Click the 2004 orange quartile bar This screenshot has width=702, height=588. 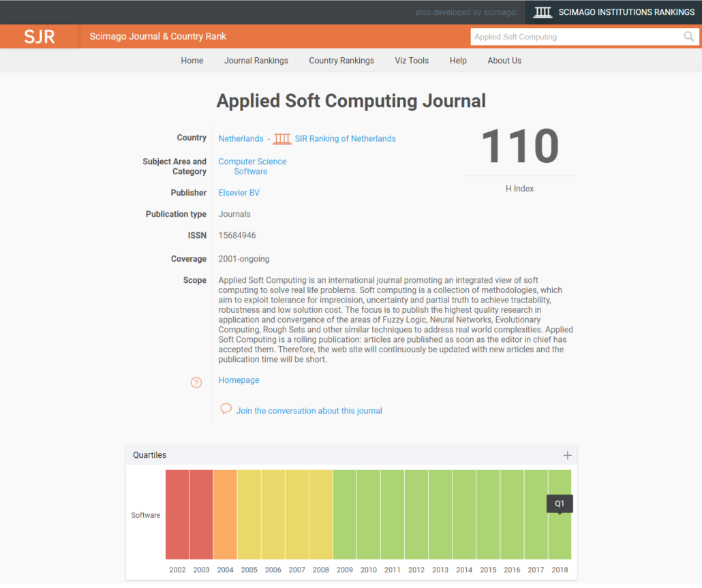pyautogui.click(x=225, y=514)
